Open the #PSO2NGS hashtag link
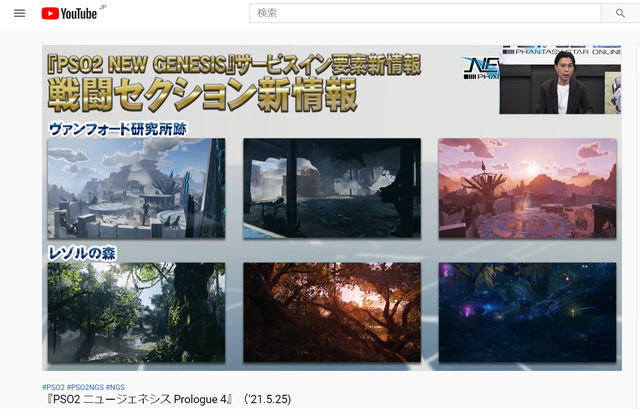The height and width of the screenshot is (409, 640). 85,387
